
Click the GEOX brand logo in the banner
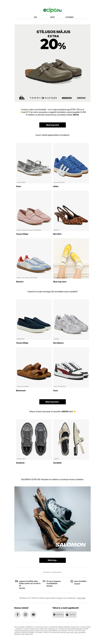coord(81,98)
